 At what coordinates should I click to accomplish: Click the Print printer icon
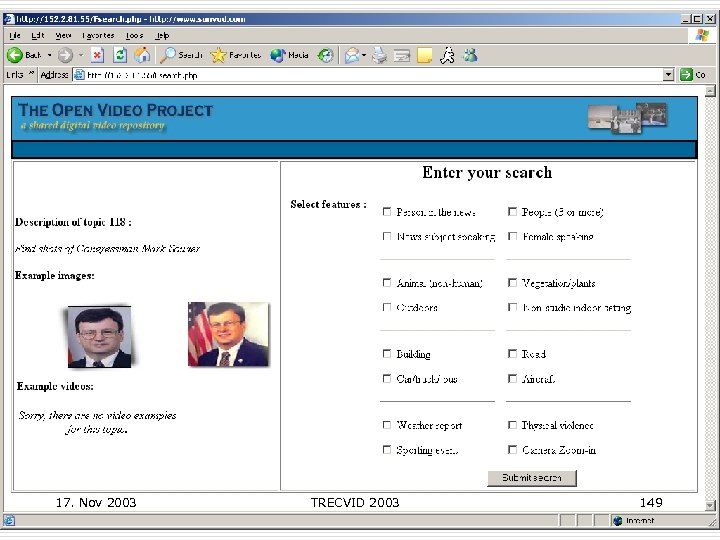380,55
